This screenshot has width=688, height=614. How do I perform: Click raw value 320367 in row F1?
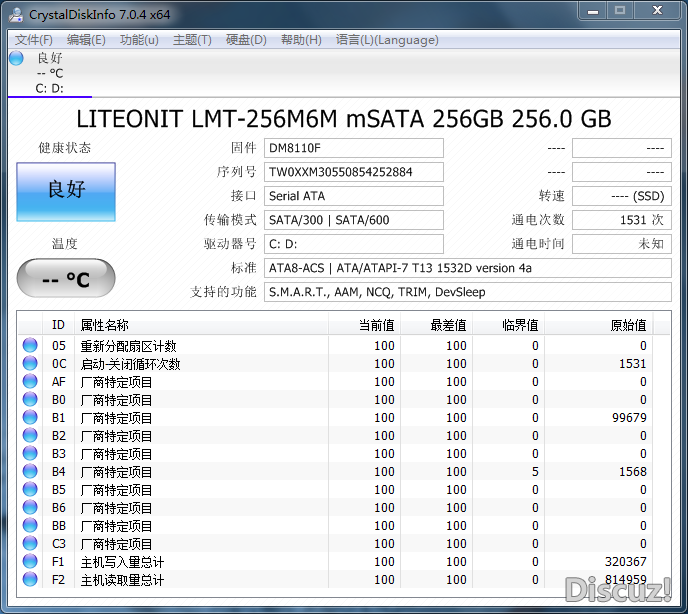[626, 561]
